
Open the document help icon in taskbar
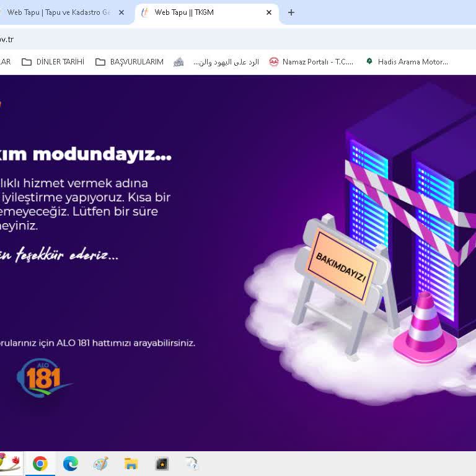point(192,464)
